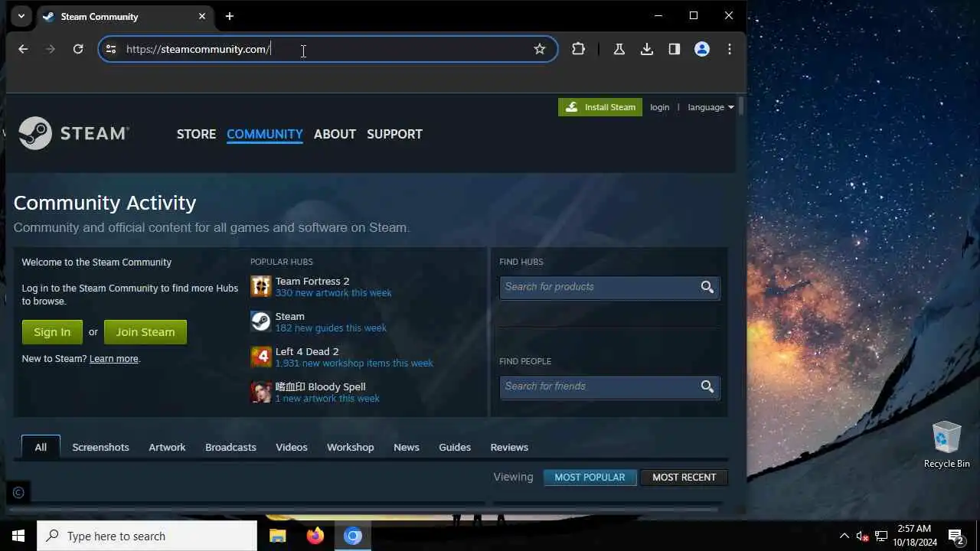Click the Join Steam button
The width and height of the screenshot is (980, 551).
click(145, 332)
